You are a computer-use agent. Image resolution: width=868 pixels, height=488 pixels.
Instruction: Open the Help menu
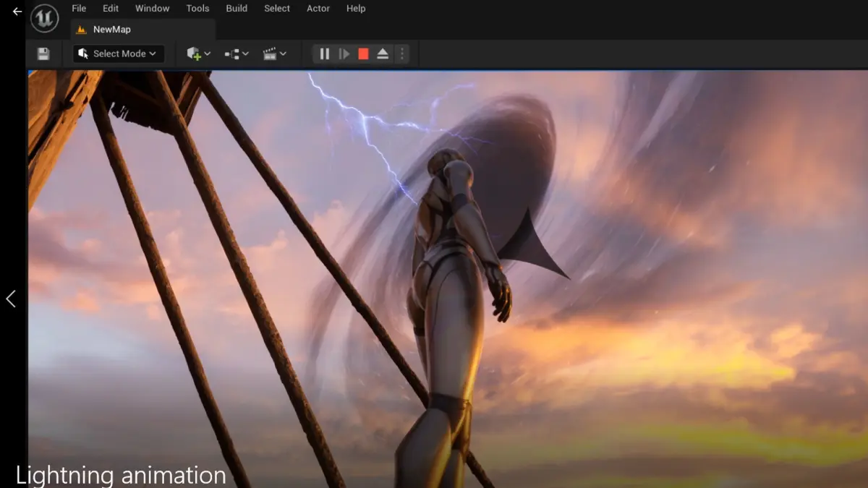click(356, 9)
